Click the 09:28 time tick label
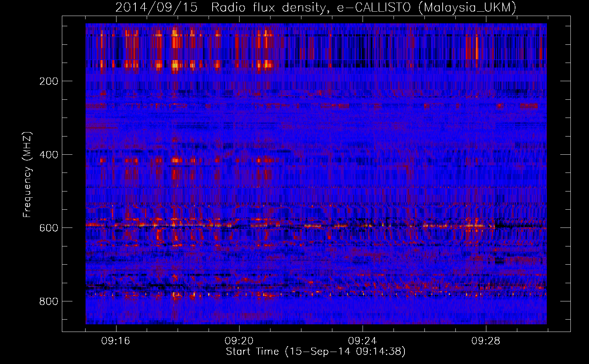Viewport: 589px width, 364px height. 486,341
